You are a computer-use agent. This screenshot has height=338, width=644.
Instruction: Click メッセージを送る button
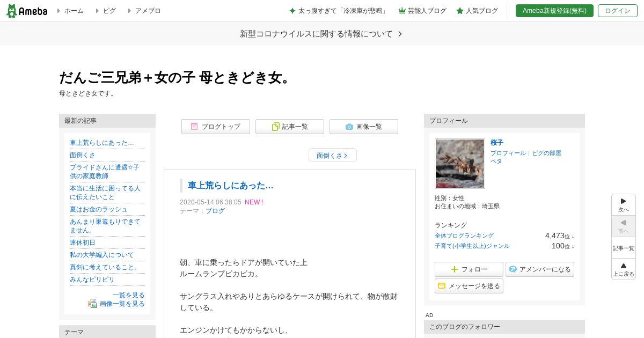pos(469,286)
